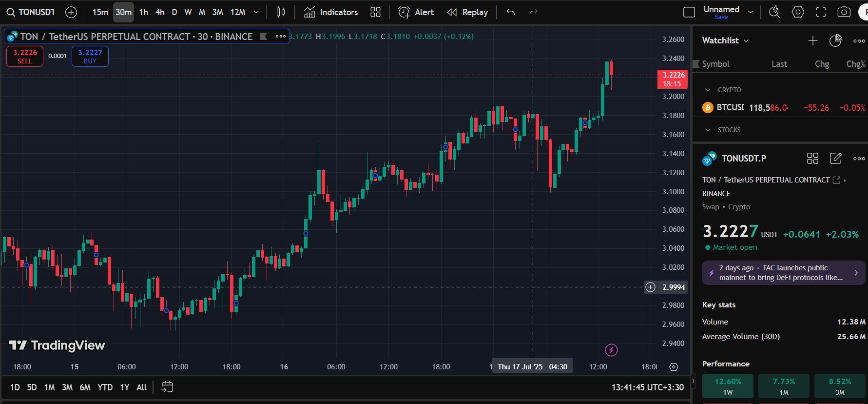Viewport: 868px width, 404px height.
Task: Take a chart snapshot with camera icon
Action: point(844,12)
